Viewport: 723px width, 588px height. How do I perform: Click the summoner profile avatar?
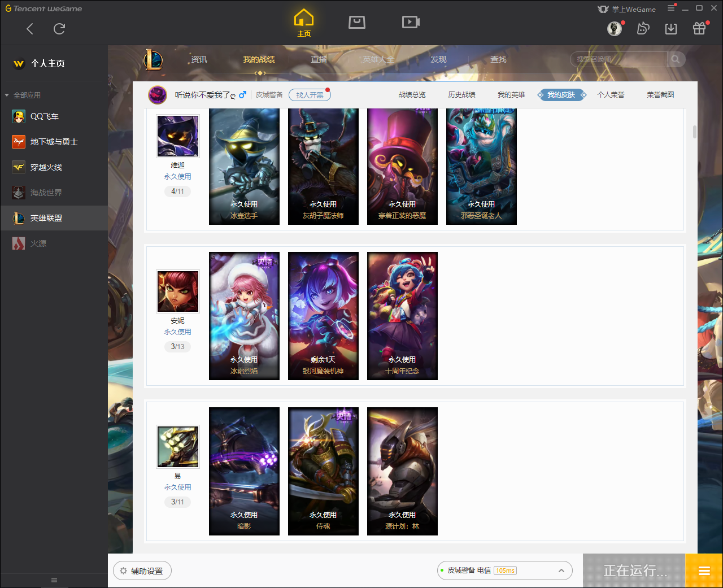[158, 95]
